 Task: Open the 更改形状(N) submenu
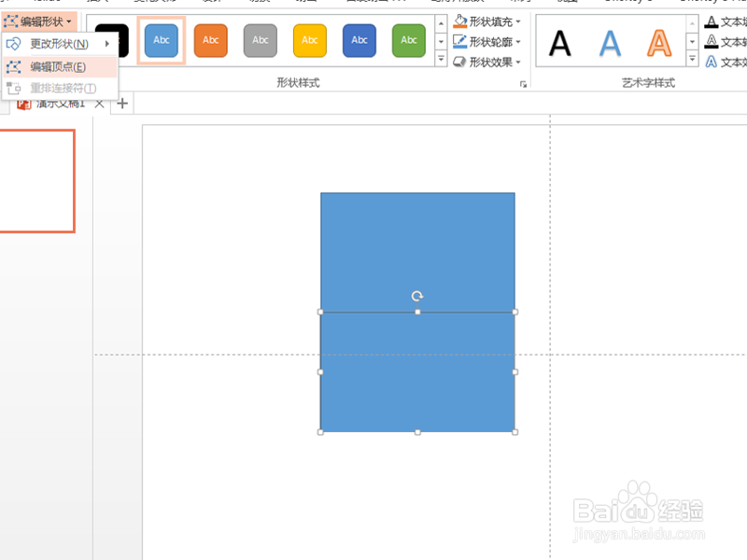(60, 44)
